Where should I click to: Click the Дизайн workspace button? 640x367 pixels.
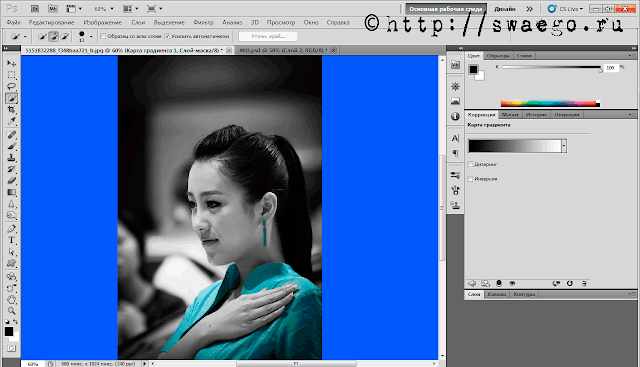pyautogui.click(x=504, y=9)
